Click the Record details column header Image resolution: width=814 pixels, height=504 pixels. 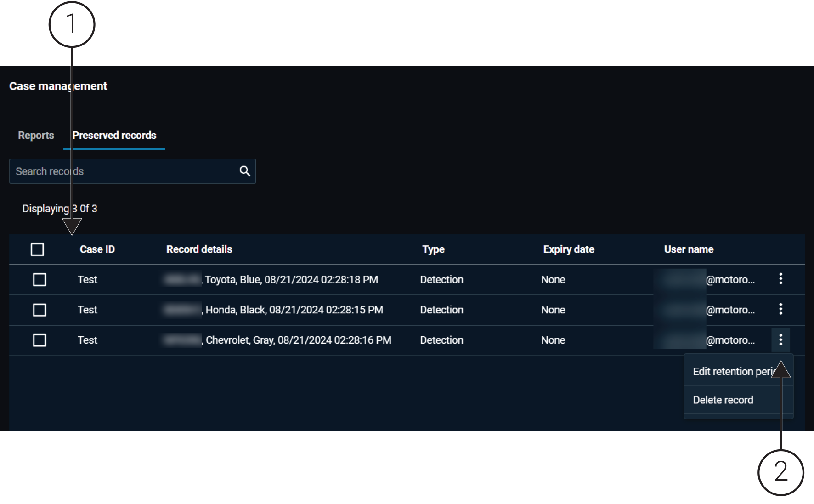tap(199, 249)
